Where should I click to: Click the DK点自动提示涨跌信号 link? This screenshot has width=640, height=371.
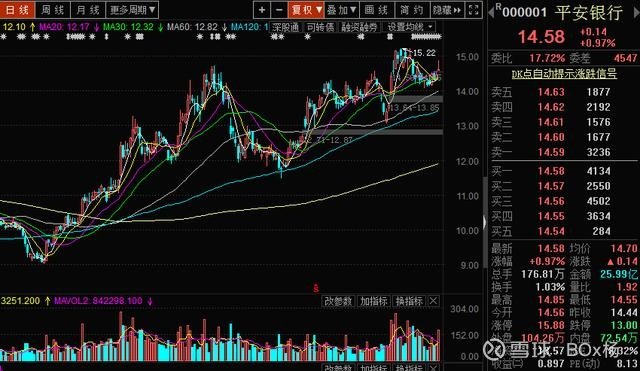click(564, 74)
